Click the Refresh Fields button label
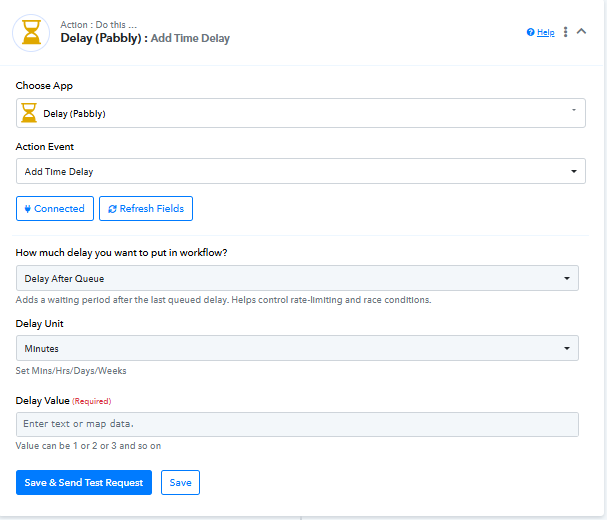 (151, 209)
